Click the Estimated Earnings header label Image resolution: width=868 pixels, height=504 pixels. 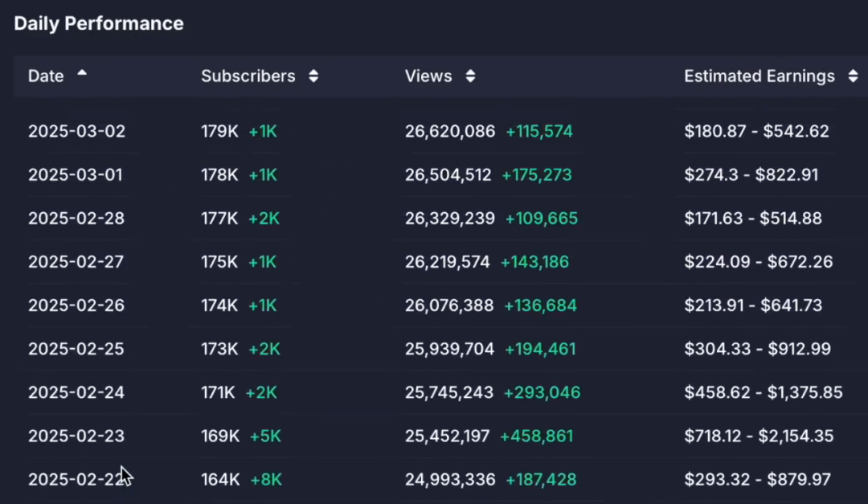[x=759, y=76]
